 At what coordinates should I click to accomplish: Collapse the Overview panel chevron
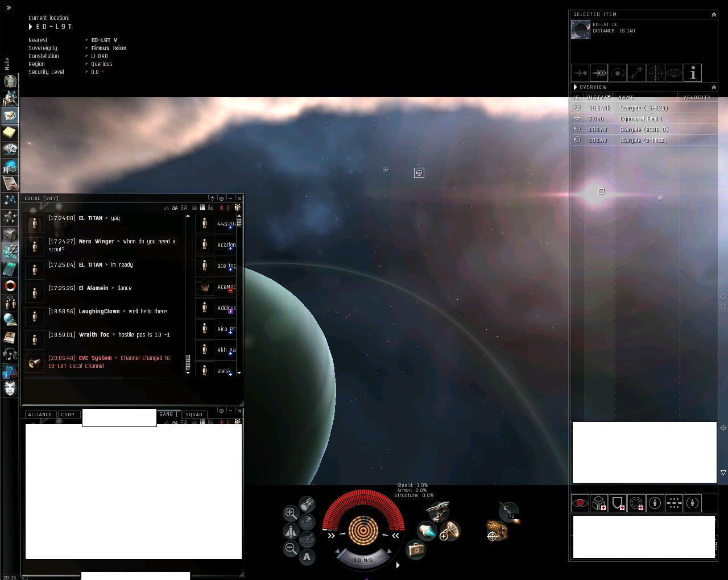pos(714,87)
